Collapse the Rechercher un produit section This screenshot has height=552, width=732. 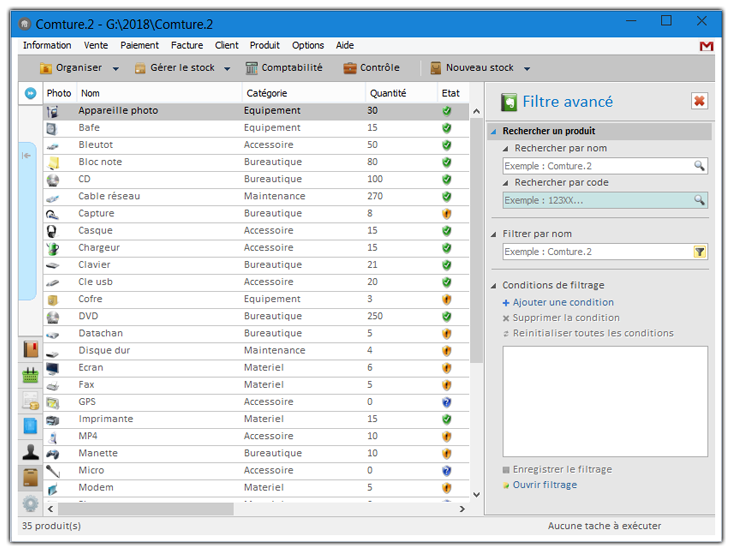click(x=494, y=132)
